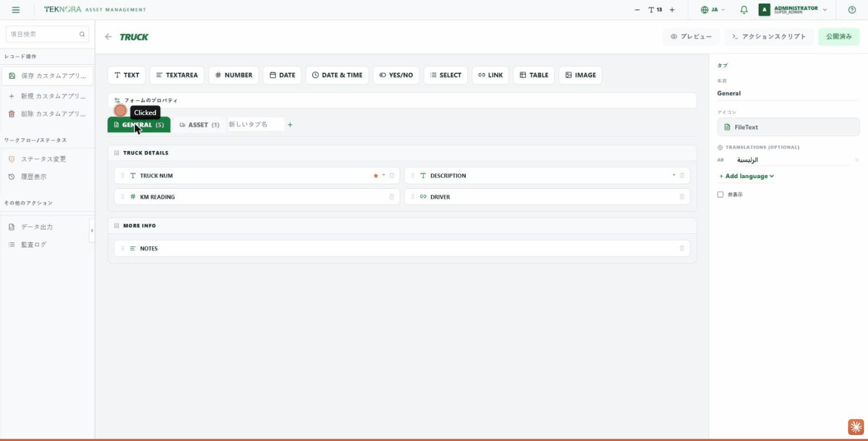Open フォームのプロパティ form properties
Screen dimensions: 868x441
click(402, 100)
